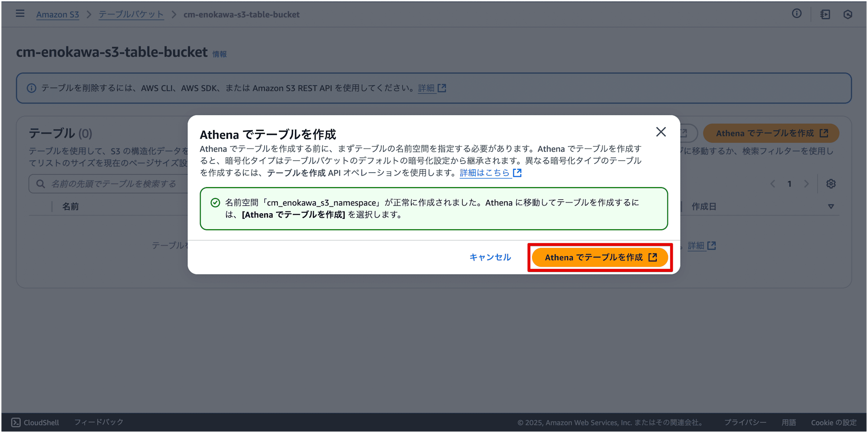Viewport: 868px width, 433px height.
Task: Open table preferences gear icon
Action: click(831, 184)
